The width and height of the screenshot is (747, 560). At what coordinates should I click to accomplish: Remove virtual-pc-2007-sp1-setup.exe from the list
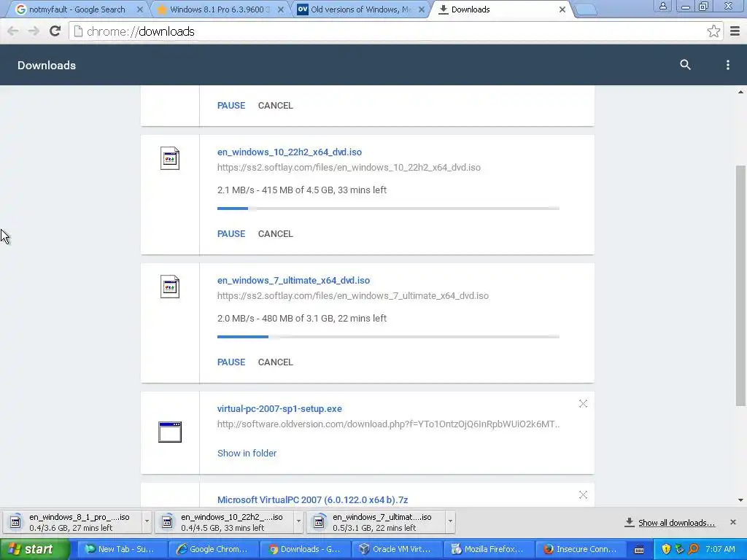pyautogui.click(x=583, y=404)
